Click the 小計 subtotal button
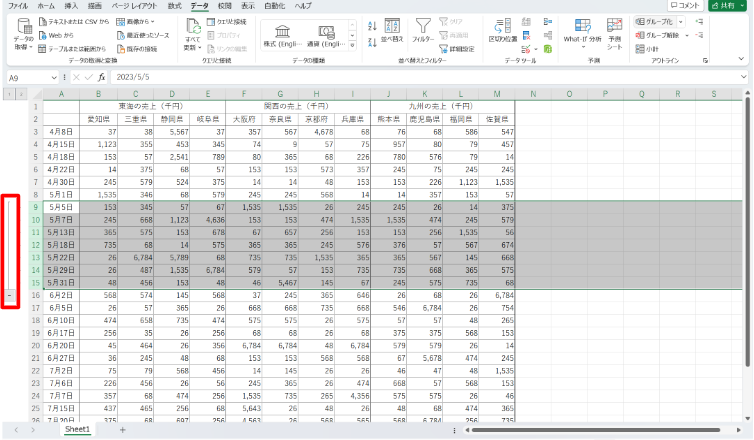This screenshot has width=754, height=440. [647, 49]
